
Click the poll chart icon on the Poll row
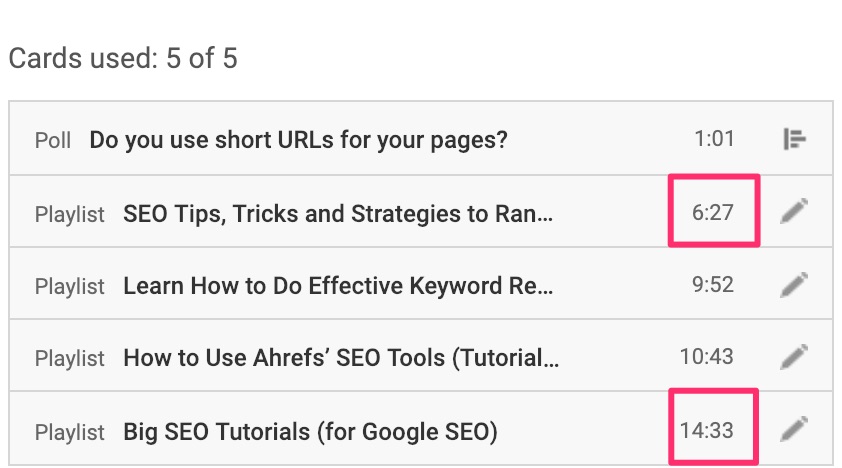[x=794, y=139]
